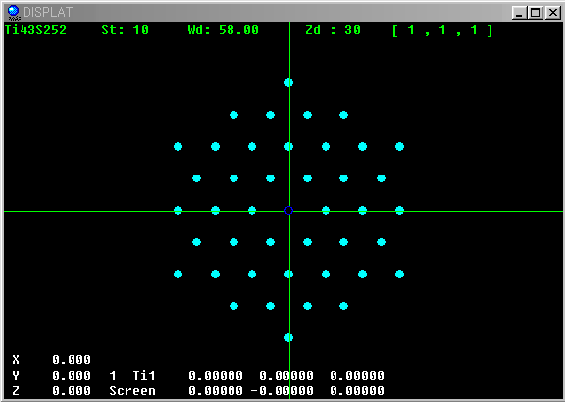Select the blue circle atom at crosshair center
565x402 pixels.
(288, 210)
